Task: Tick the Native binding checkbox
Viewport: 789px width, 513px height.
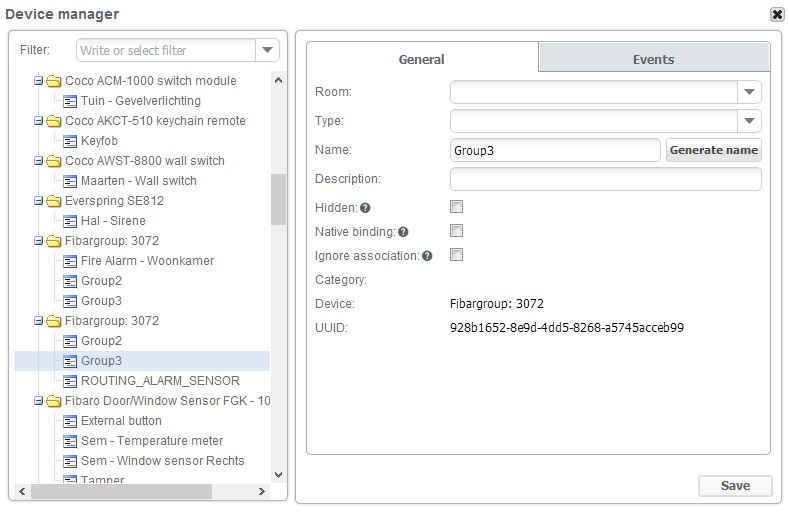Action: 456,231
